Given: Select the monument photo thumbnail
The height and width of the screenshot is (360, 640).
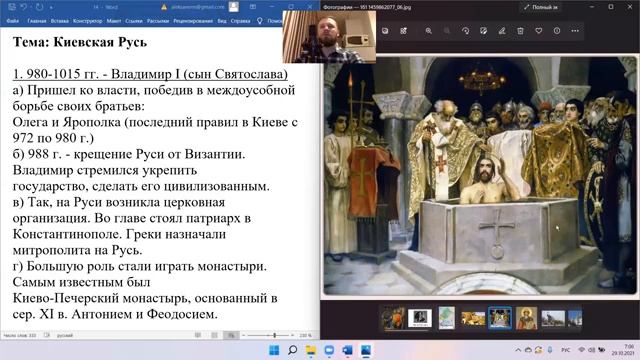Looking at the screenshot, I should [x=553, y=318].
